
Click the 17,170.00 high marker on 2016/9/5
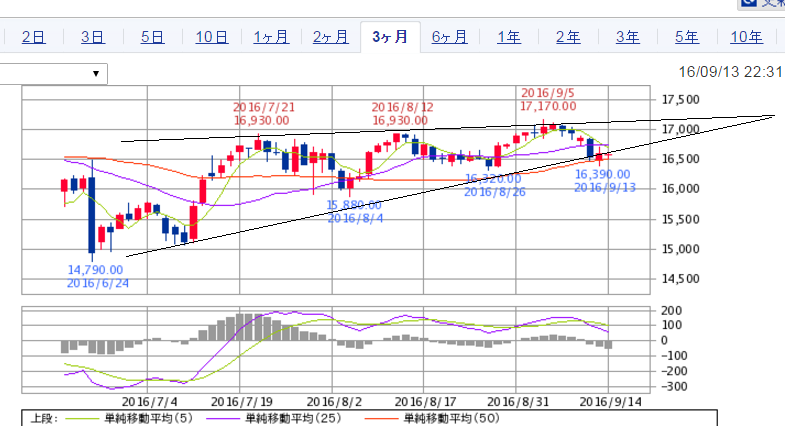pyautogui.click(x=547, y=106)
